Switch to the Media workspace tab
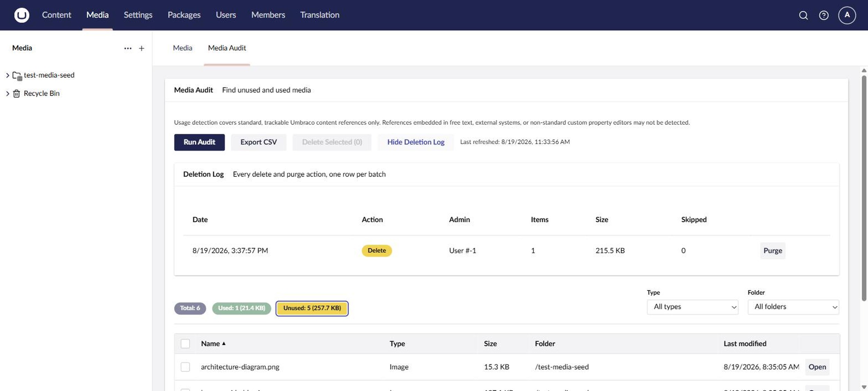This screenshot has height=391, width=868. pos(182,48)
